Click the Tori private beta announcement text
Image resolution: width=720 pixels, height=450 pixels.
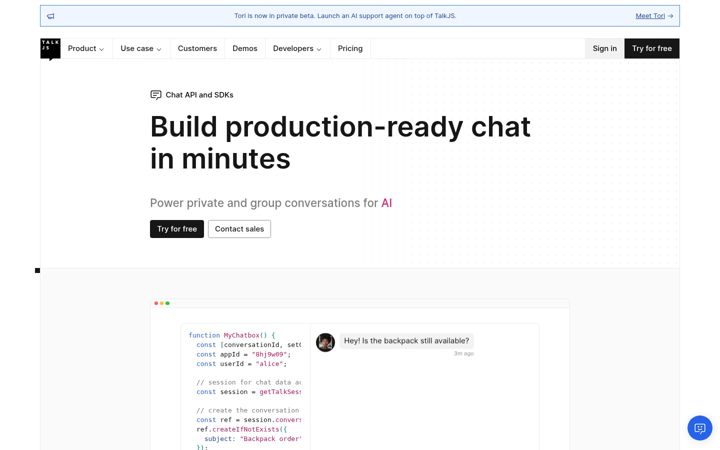(345, 16)
